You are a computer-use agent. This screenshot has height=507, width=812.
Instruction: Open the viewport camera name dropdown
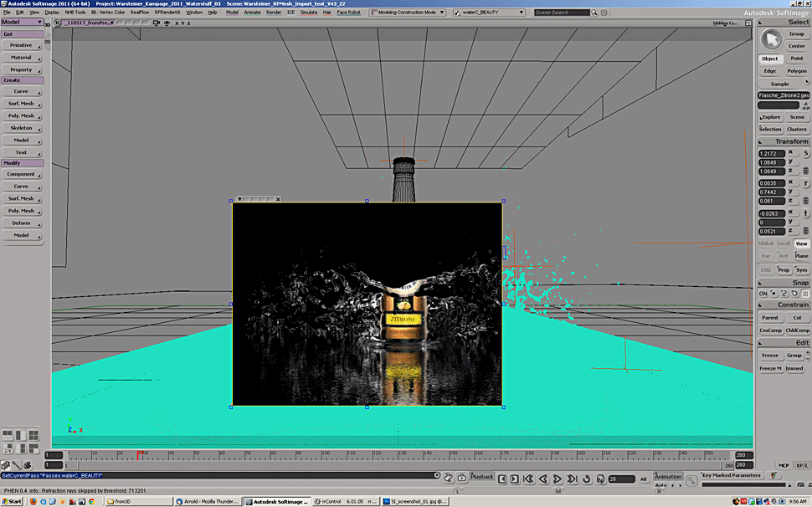(89, 23)
